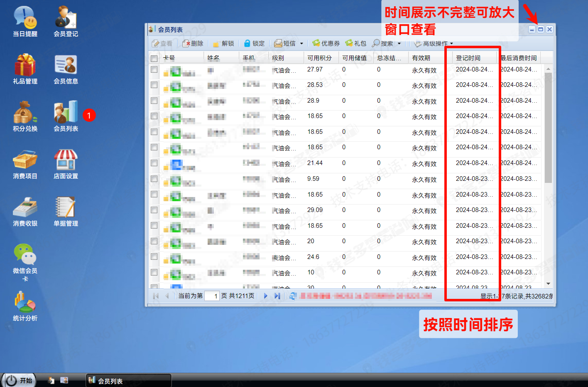Screen dimensions: 588x387
Task: Select the 会员列表 taskbar item
Action: (x=128, y=381)
